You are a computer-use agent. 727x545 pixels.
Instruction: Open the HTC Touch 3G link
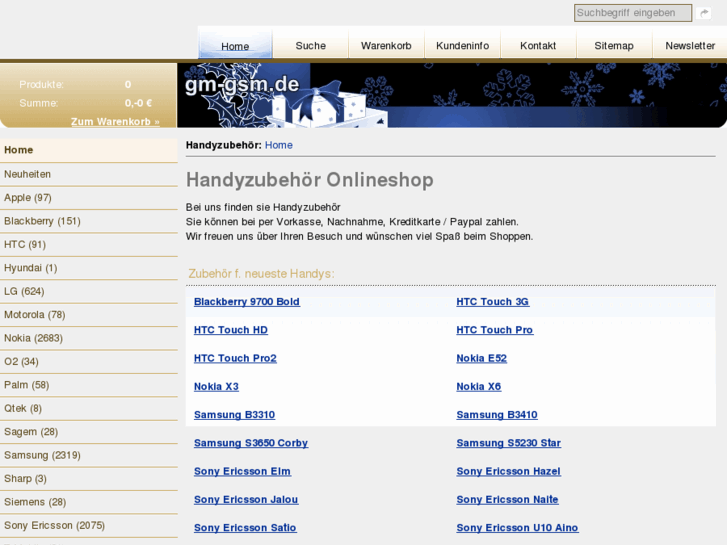coord(492,302)
